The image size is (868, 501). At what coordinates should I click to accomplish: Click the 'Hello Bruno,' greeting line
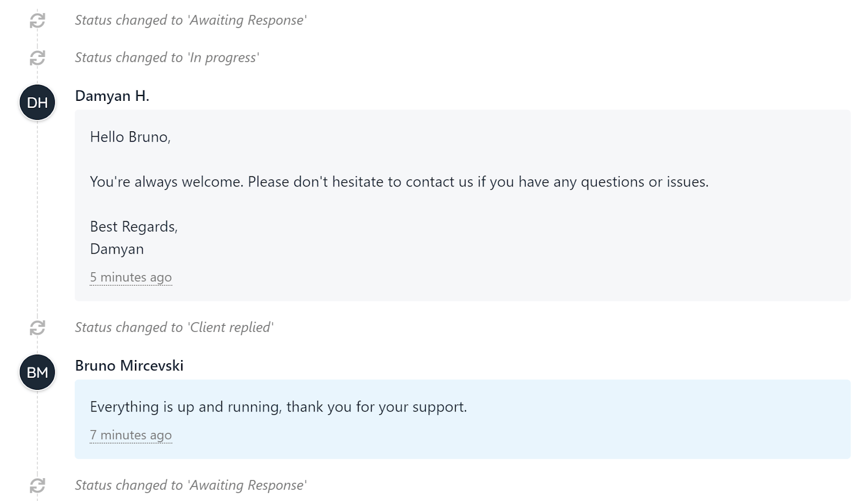click(x=130, y=137)
